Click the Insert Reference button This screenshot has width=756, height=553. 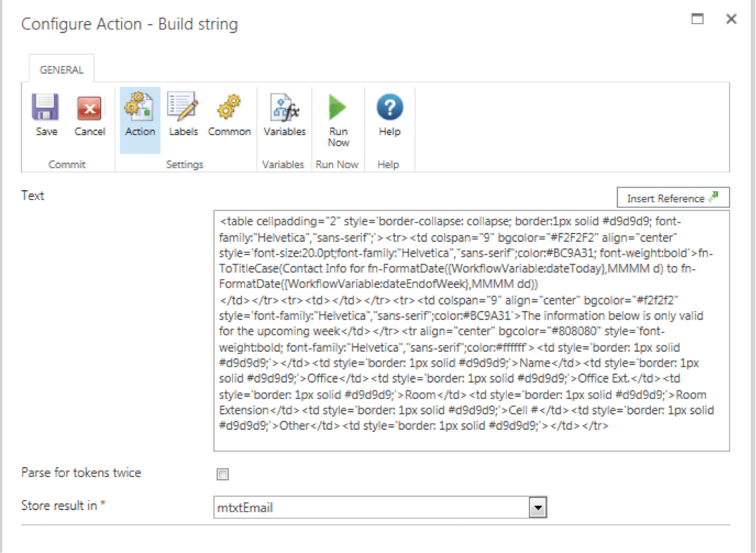[673, 198]
